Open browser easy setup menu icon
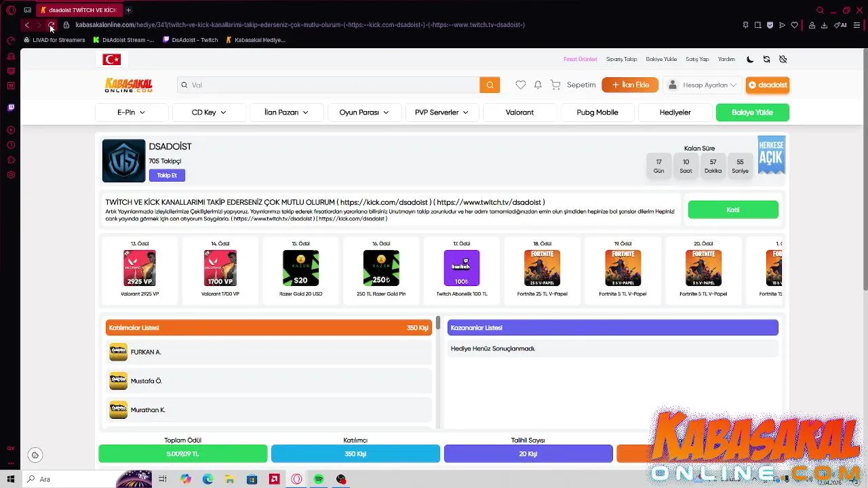 (857, 25)
